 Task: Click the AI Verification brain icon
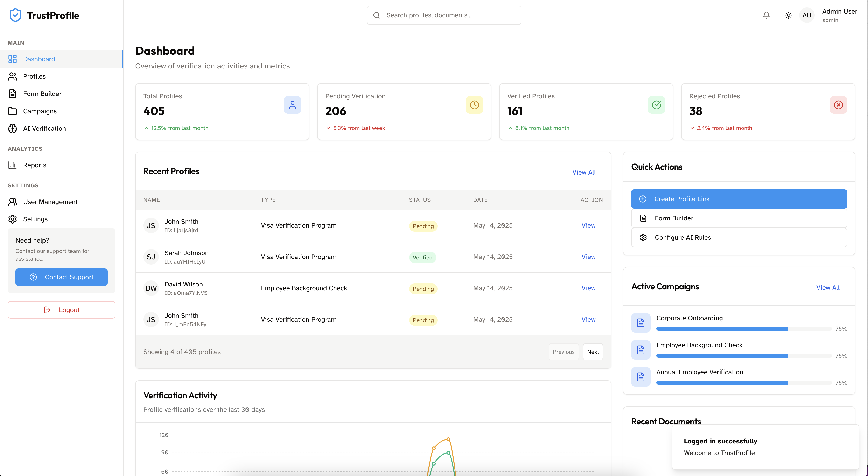pos(13,128)
